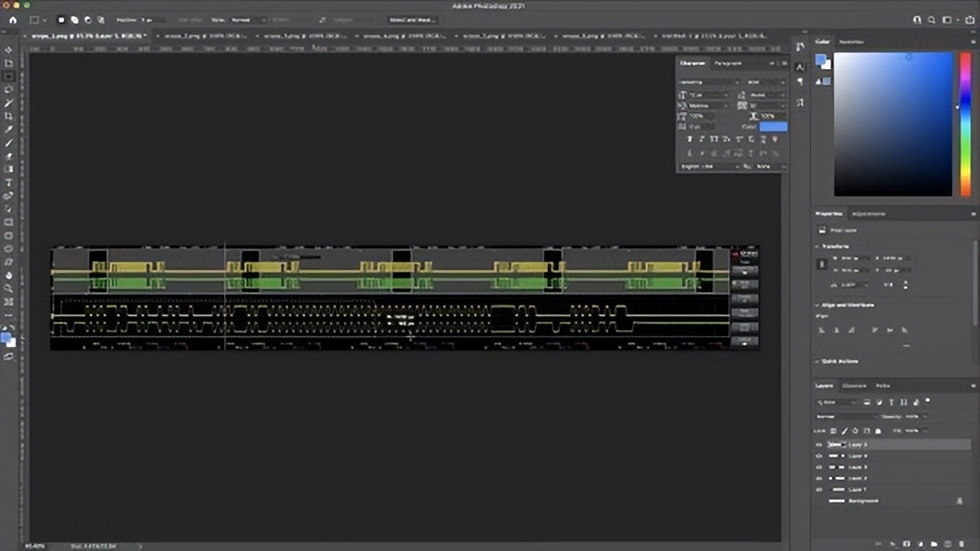This screenshot has height=551, width=980.
Task: Select the Move tool in the toolbar
Action: [9, 49]
